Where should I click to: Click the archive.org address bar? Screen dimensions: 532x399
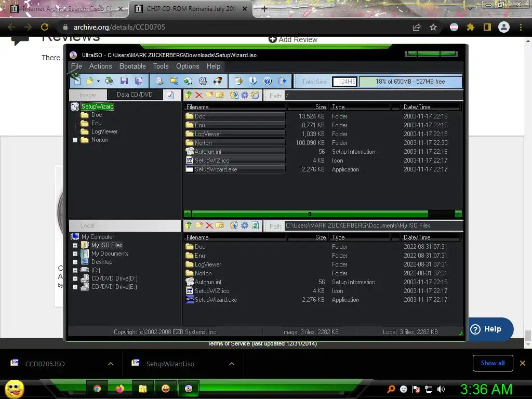[x=234, y=27]
